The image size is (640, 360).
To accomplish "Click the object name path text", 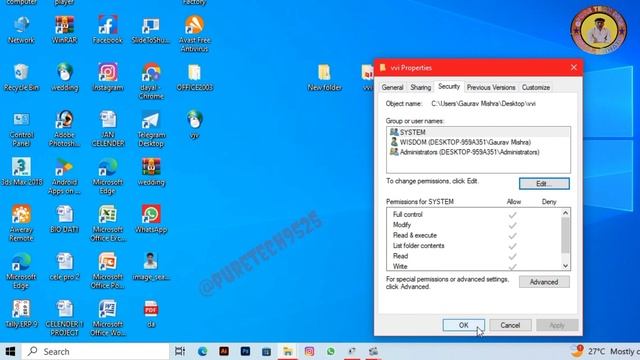I will tap(483, 104).
